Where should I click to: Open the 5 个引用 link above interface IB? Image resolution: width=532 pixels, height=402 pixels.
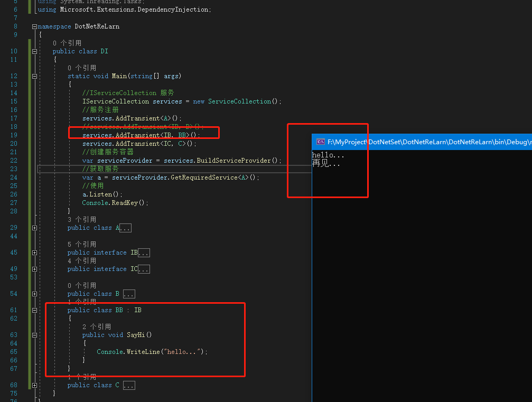(x=82, y=244)
